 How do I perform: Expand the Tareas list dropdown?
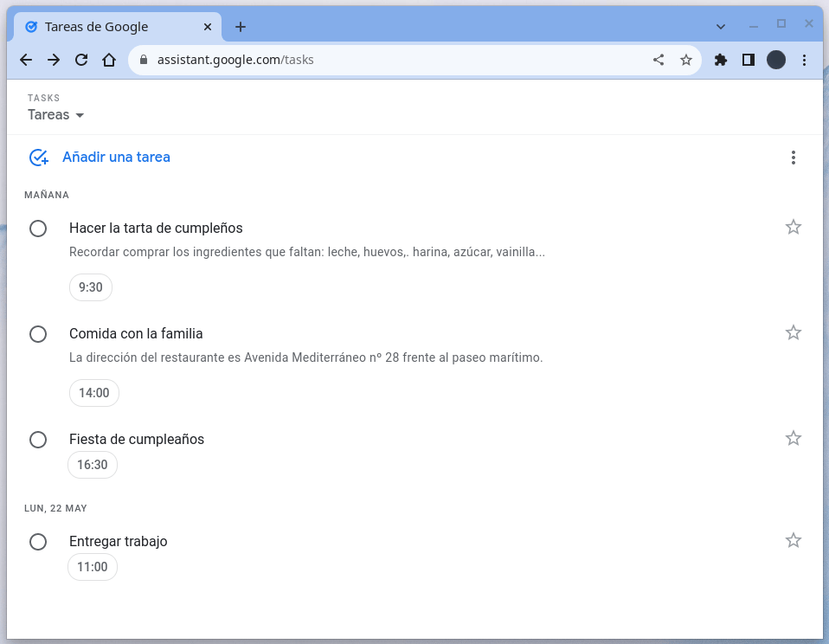coord(55,115)
